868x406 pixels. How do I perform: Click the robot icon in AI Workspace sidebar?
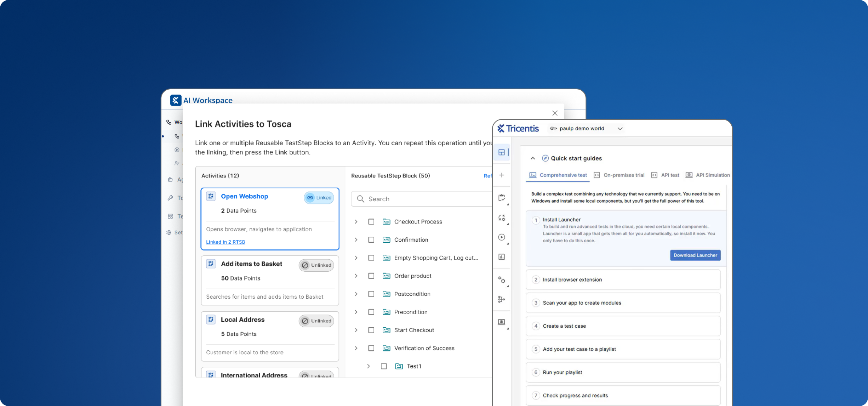170,180
